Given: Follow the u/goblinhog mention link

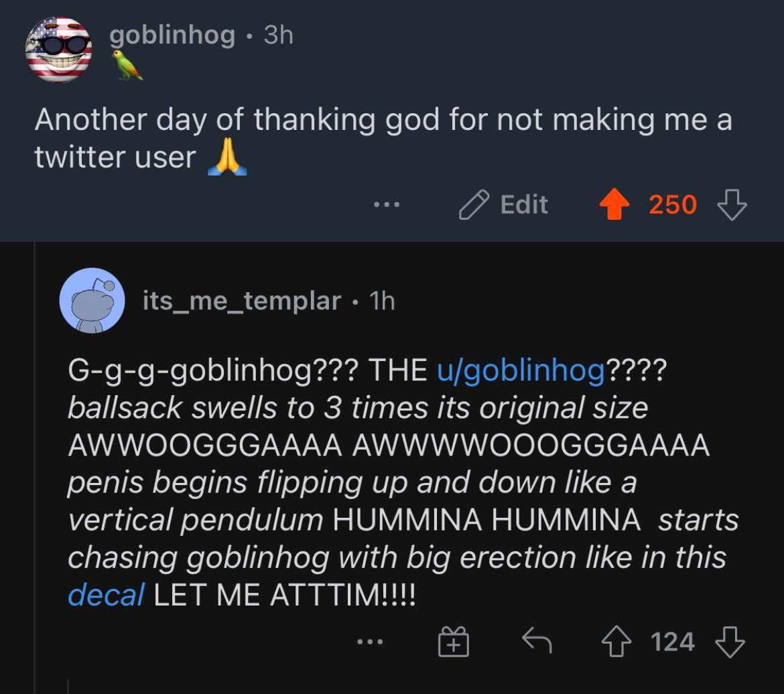Looking at the screenshot, I should [x=521, y=370].
